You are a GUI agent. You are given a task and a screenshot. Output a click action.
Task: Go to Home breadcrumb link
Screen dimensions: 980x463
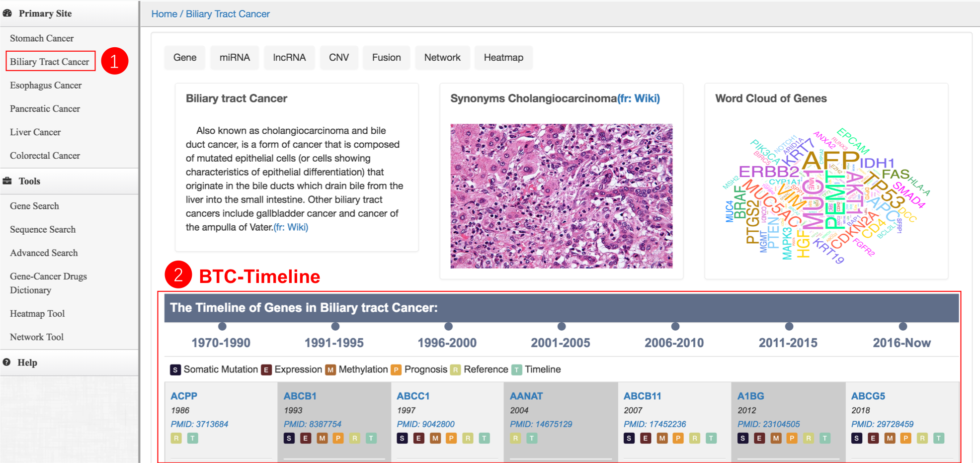[x=164, y=14]
